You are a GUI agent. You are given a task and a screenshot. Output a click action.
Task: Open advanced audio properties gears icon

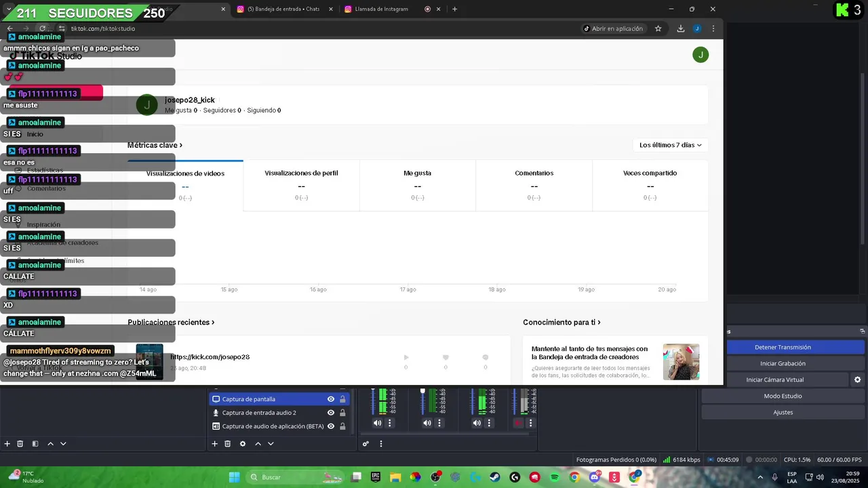(x=366, y=444)
